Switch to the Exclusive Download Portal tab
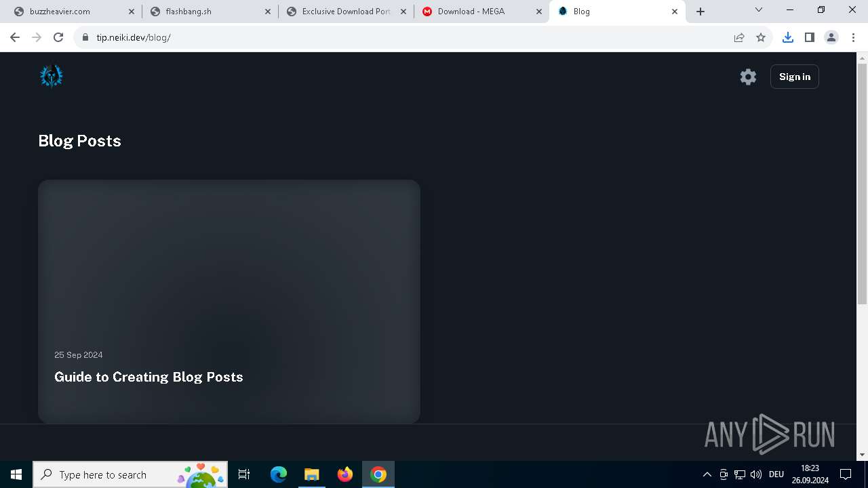The image size is (868, 488). (346, 12)
